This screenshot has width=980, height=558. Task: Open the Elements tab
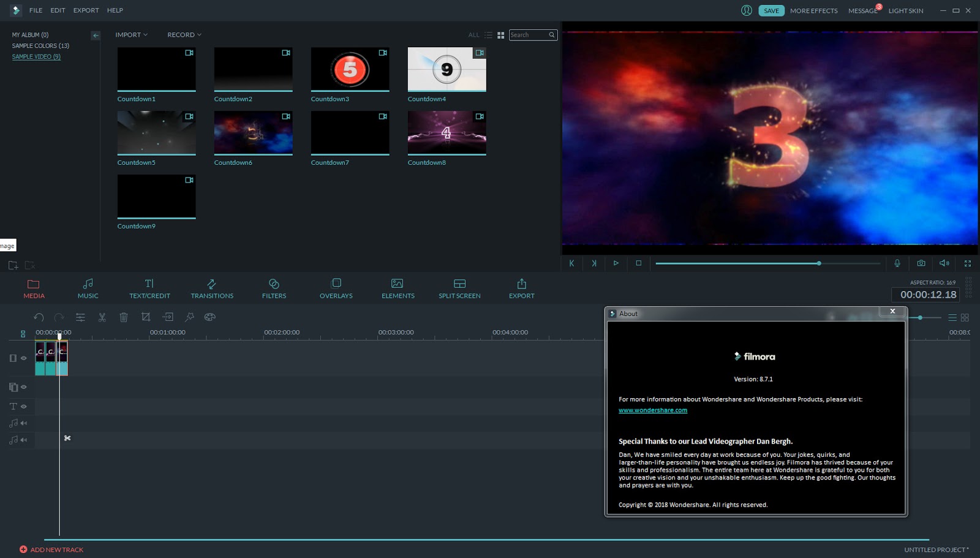398,288
